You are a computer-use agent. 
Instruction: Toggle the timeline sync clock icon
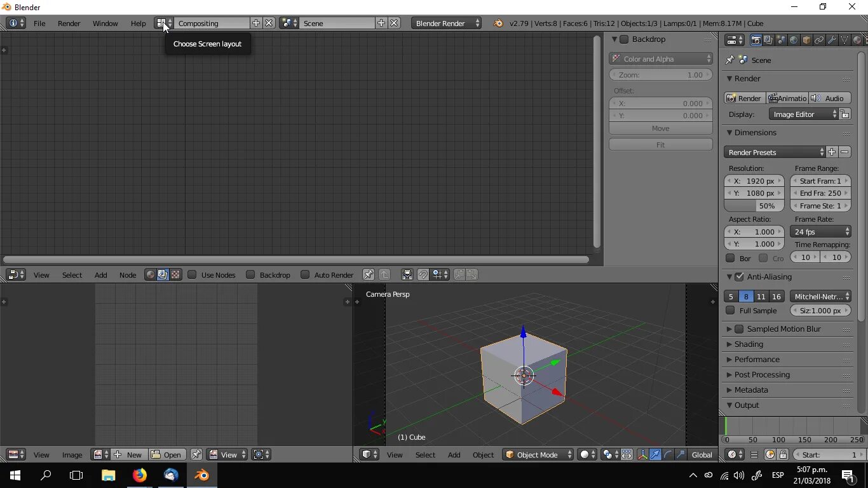tap(770, 454)
